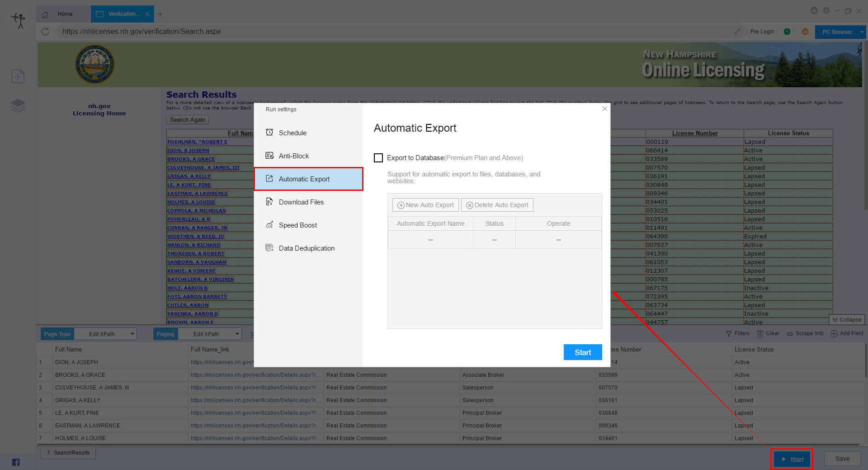The height and width of the screenshot is (470, 868).
Task: Reload the page with refresh icon
Action: point(45,32)
